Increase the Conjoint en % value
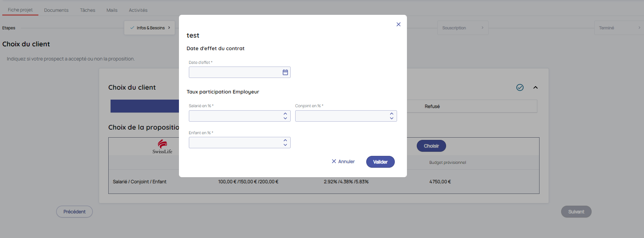The height and width of the screenshot is (238, 644). click(x=391, y=114)
